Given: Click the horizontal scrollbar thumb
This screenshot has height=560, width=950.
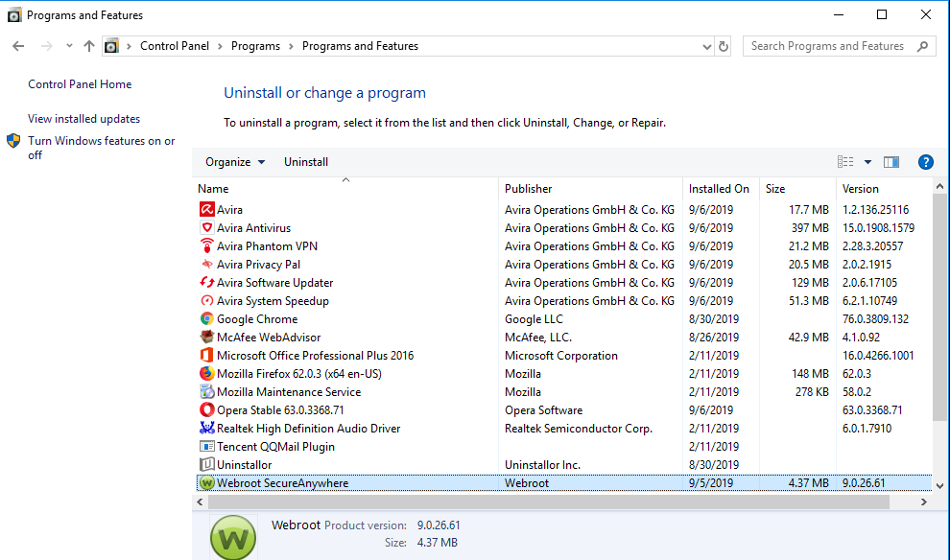Looking at the screenshot, I should point(549,502).
